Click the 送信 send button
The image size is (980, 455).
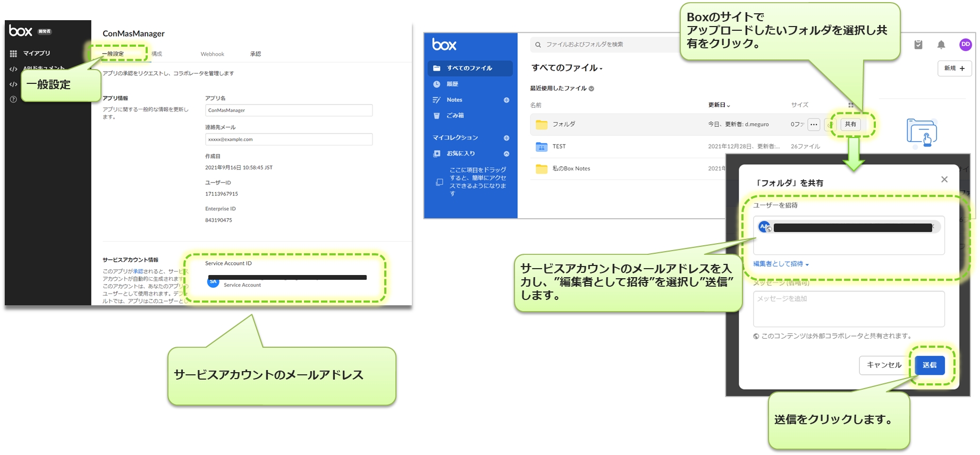coord(929,365)
